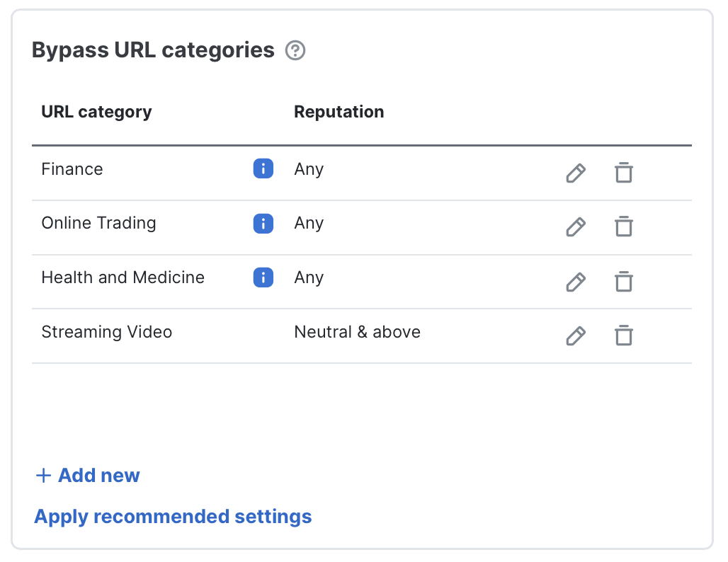The width and height of the screenshot is (728, 562).
Task: Add a new bypass URL category
Action: [x=86, y=475]
